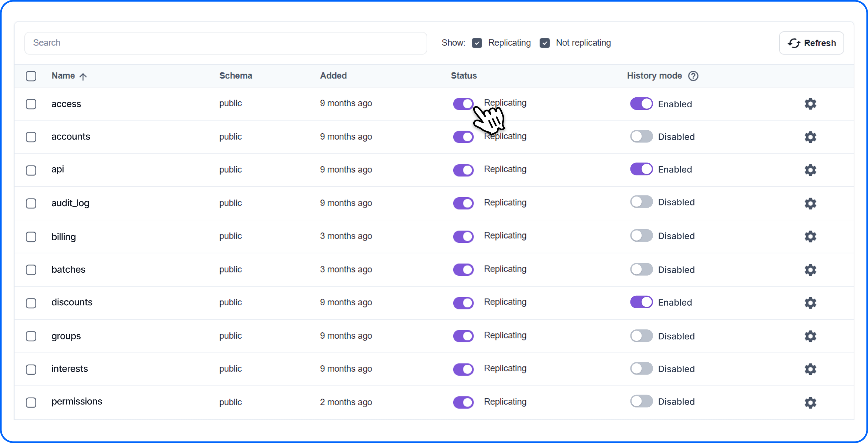Turn off history mode for api
Image resolution: width=868 pixels, height=443 pixels.
point(641,169)
